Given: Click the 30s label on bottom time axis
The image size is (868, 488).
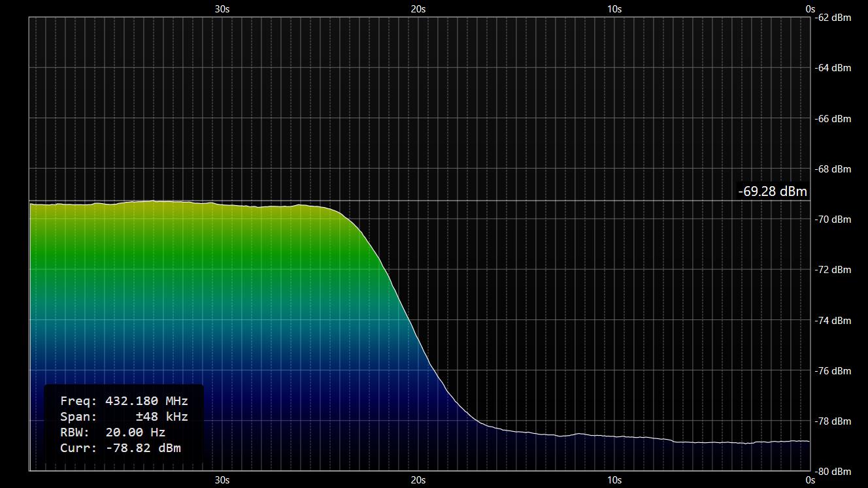Looking at the screenshot, I should [x=222, y=480].
